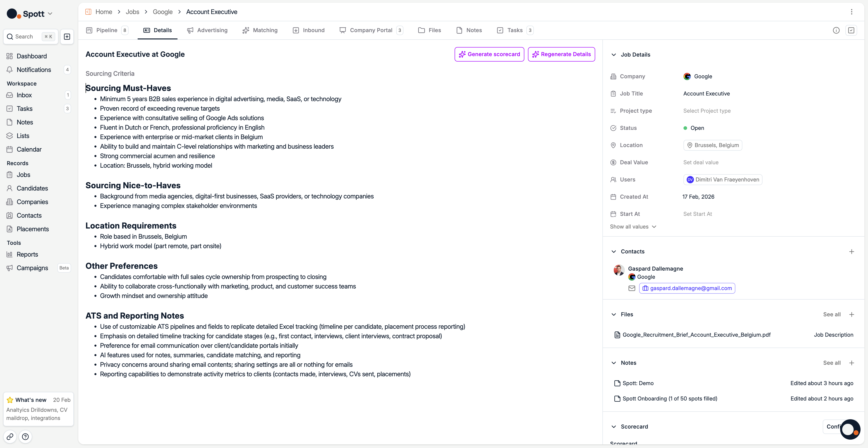Select the Details tab

(x=157, y=30)
